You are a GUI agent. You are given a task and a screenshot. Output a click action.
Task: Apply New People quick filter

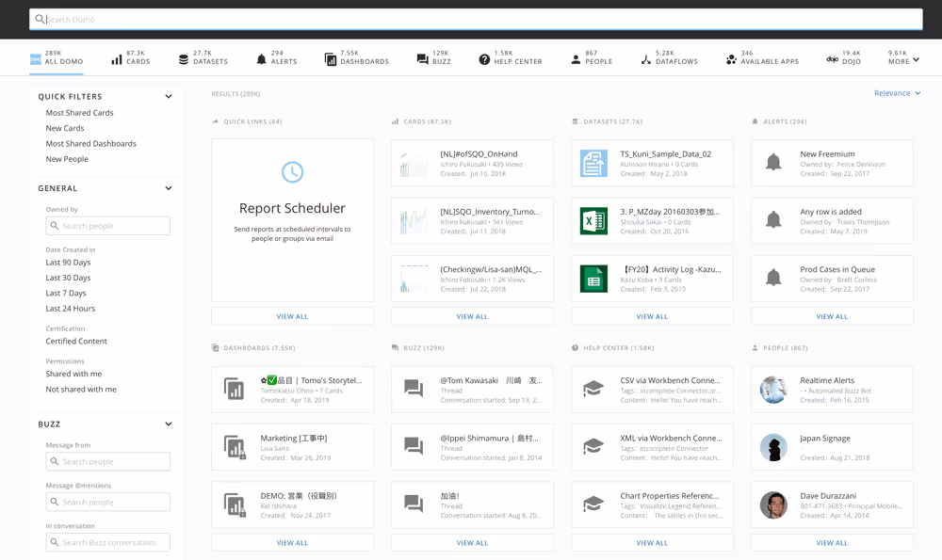(x=67, y=159)
